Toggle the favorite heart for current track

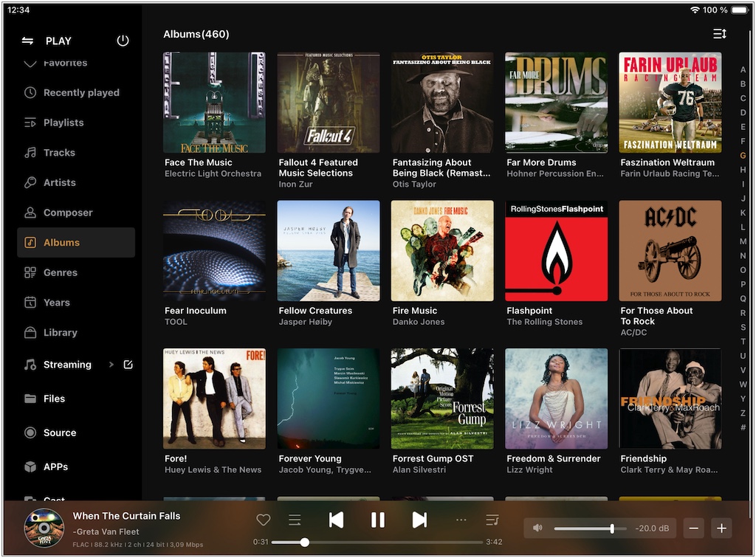(x=263, y=520)
